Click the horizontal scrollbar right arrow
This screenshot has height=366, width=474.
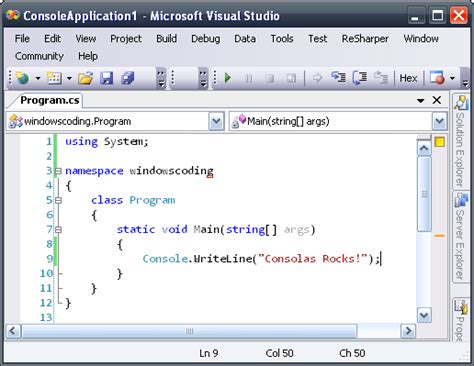pos(408,331)
